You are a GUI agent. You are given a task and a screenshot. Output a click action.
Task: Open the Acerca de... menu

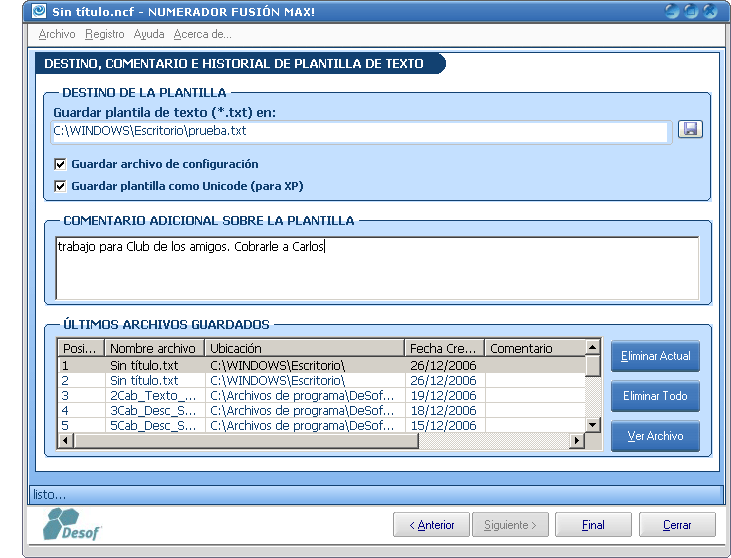pyautogui.click(x=202, y=34)
